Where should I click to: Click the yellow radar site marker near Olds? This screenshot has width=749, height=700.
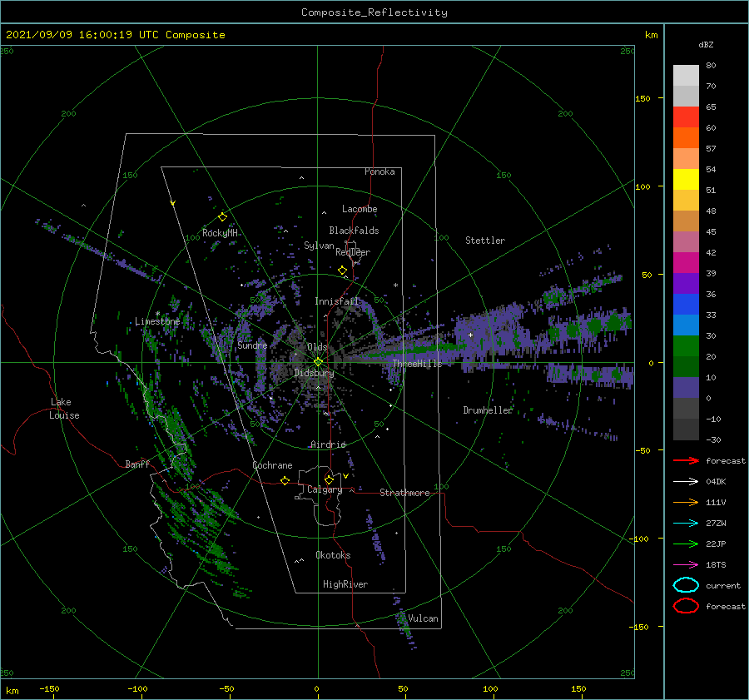click(x=318, y=362)
